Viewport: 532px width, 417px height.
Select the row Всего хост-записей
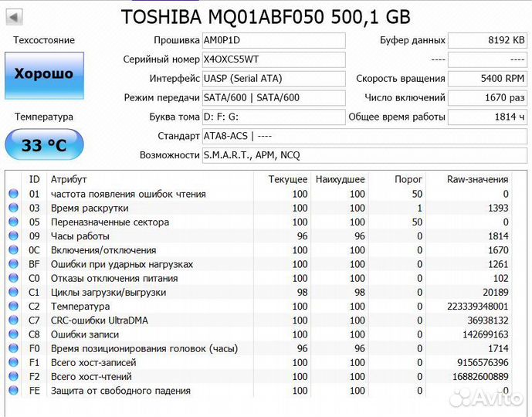click(259, 362)
